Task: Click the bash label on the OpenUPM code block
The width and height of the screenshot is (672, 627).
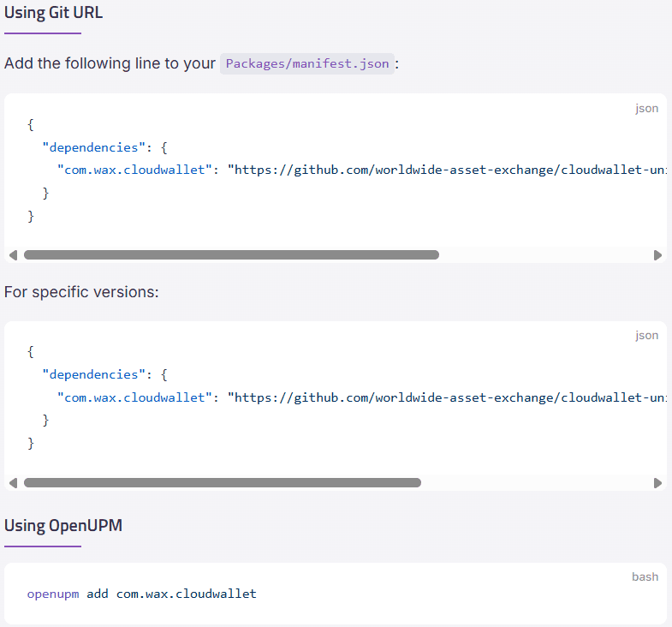Action: pos(645,576)
